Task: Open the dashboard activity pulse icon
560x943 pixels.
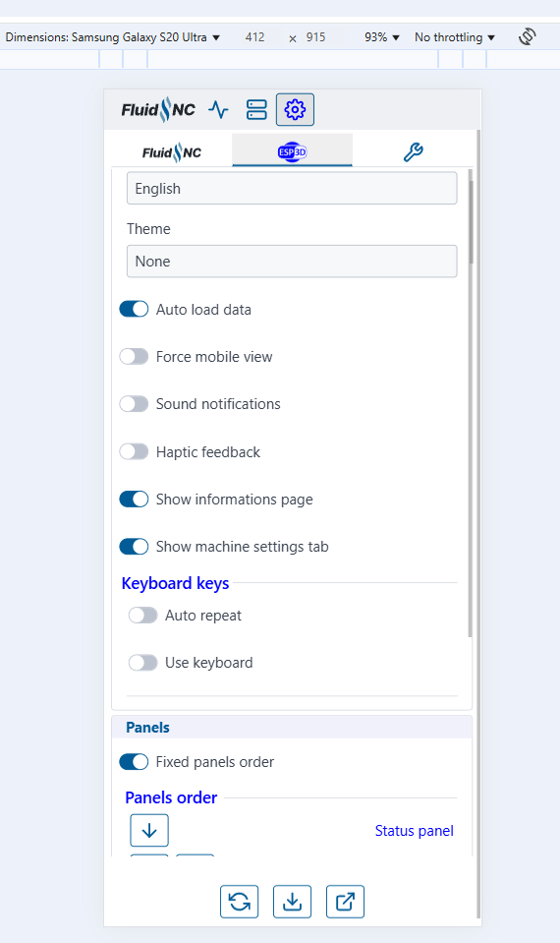Action: [218, 109]
